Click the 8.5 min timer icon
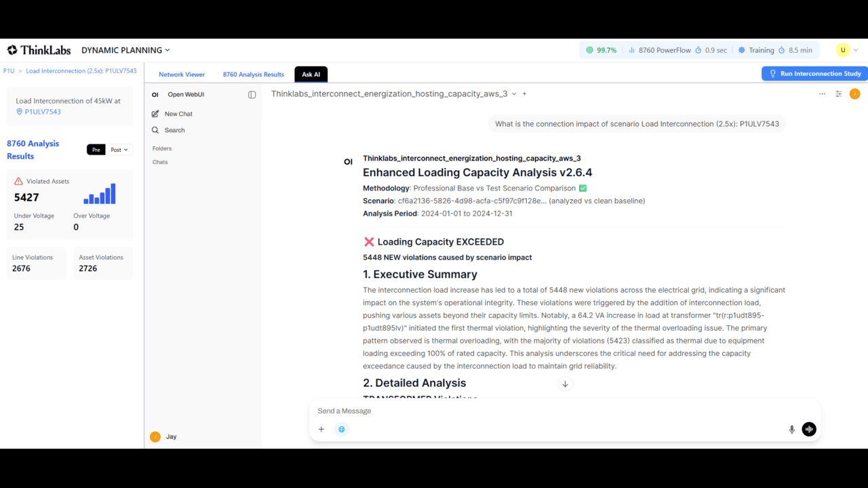 (x=781, y=50)
